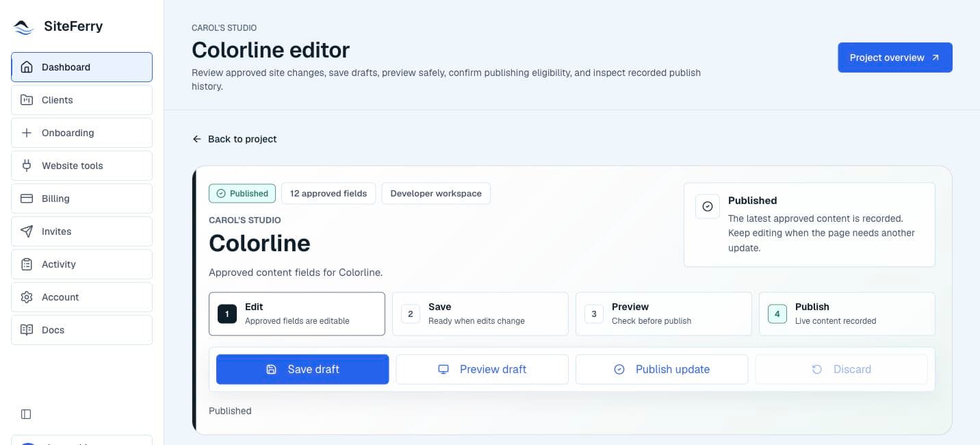Go to Clients in the sidebar
The height and width of the screenshot is (445, 980).
(81, 100)
